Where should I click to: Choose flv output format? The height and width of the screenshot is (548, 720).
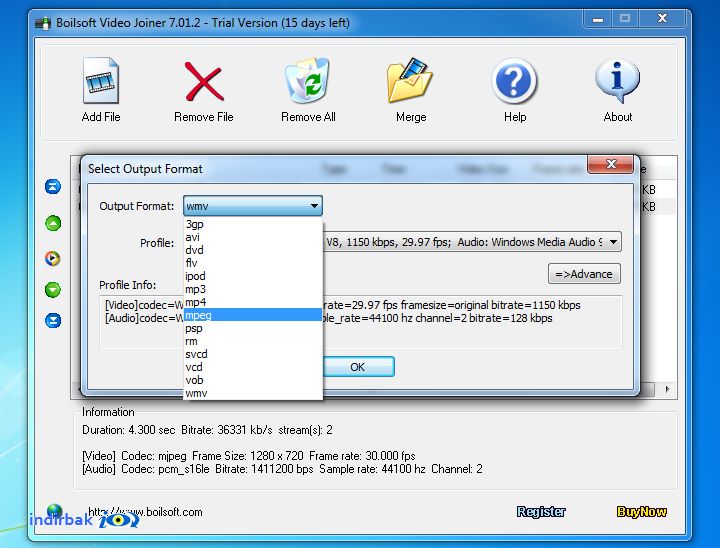(253, 263)
